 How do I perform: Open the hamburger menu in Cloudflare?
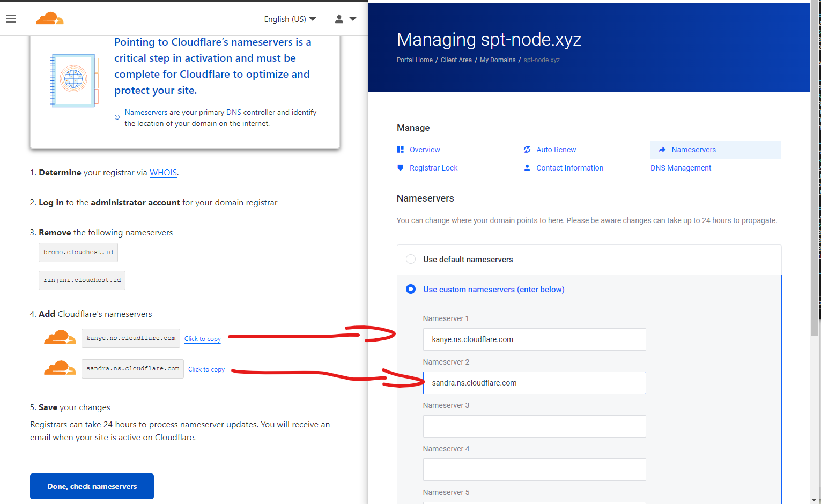11,19
